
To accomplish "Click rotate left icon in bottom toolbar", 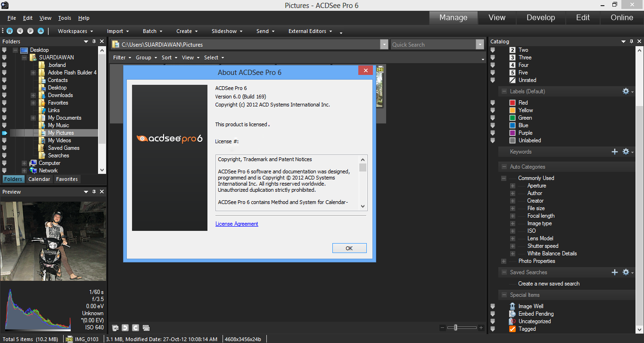I will click(x=125, y=327).
